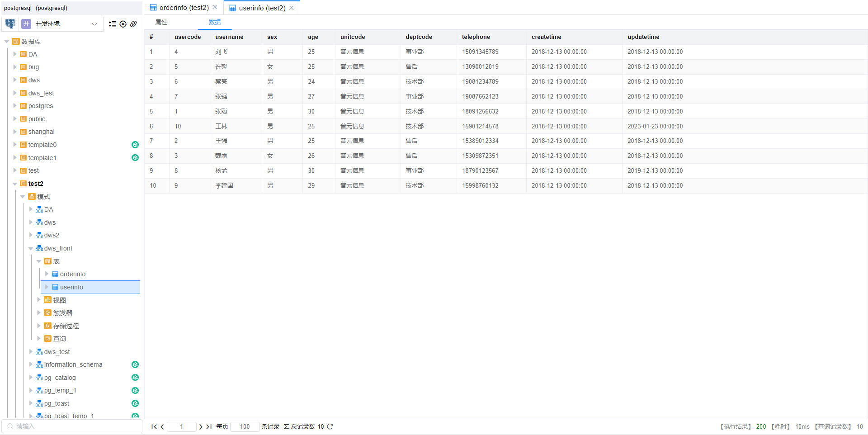Go to the first page of records

click(154, 426)
